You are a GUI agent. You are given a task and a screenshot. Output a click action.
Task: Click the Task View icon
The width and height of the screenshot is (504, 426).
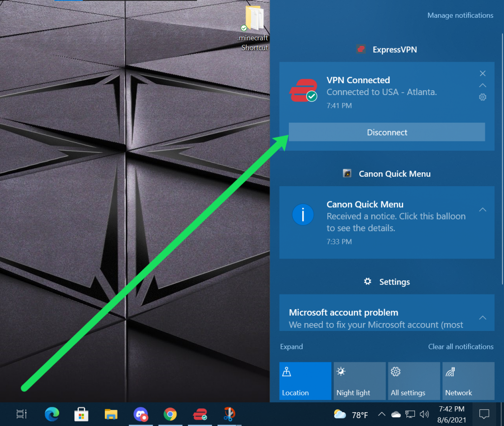coord(22,414)
